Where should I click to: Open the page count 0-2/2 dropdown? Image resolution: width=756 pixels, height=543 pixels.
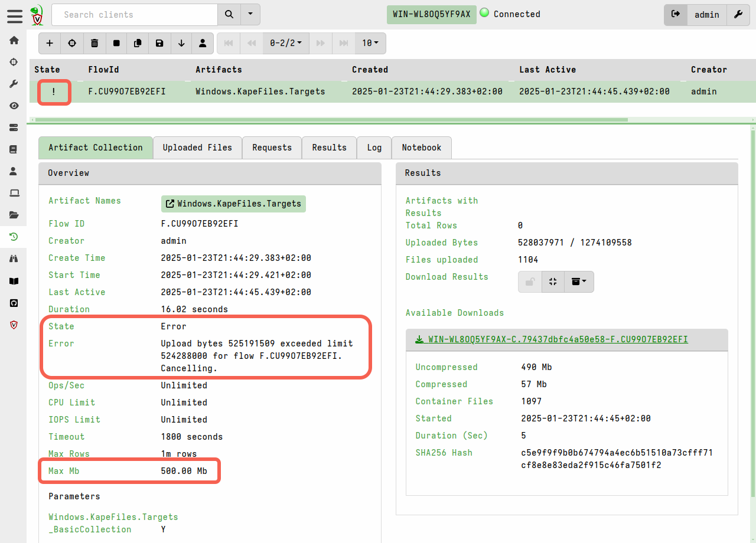(x=286, y=43)
